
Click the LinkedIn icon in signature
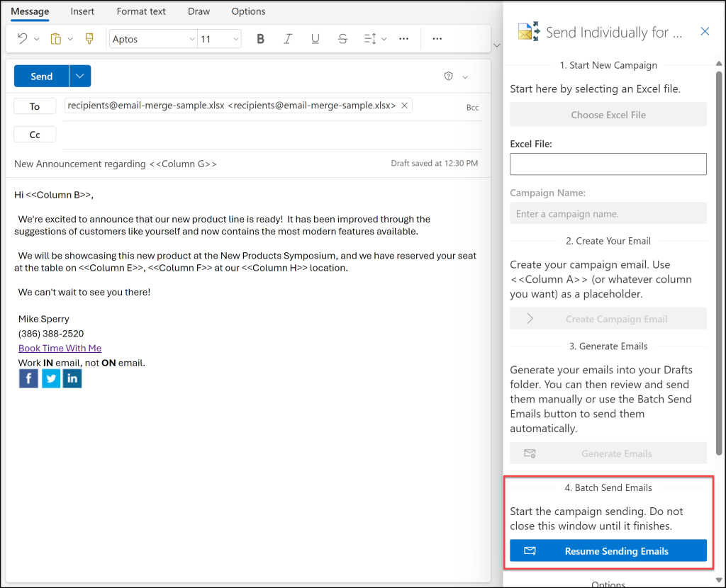(72, 378)
